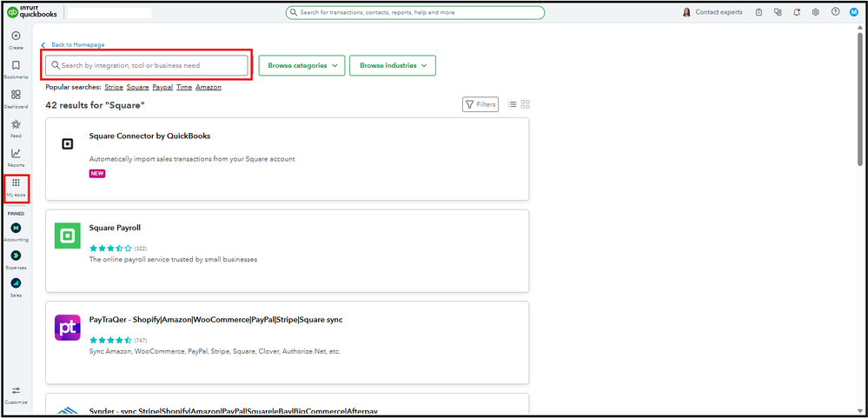This screenshot has width=868, height=418.
Task: Go to Dashboard in the sidebar
Action: [16, 98]
